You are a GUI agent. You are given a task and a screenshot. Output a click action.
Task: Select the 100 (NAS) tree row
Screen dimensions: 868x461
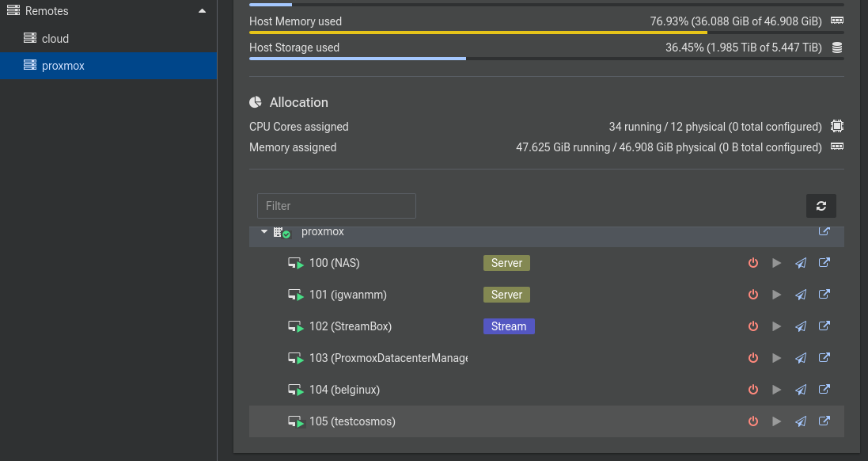click(x=547, y=263)
